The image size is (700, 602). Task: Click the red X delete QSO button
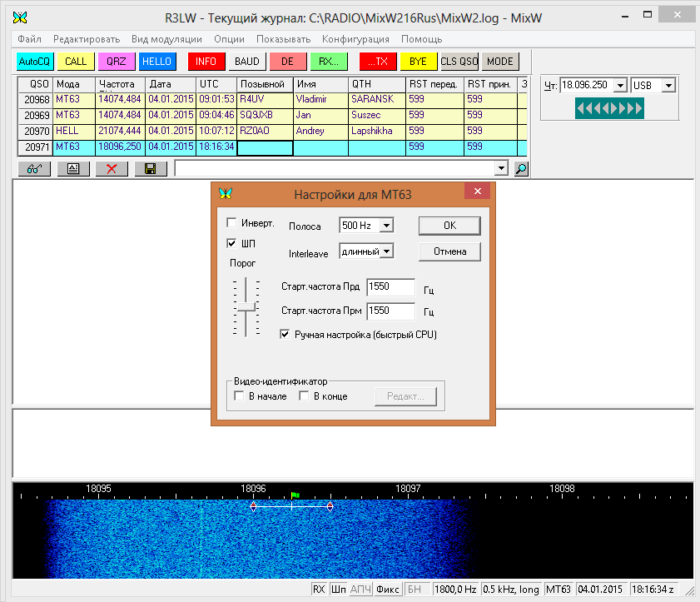click(x=112, y=168)
